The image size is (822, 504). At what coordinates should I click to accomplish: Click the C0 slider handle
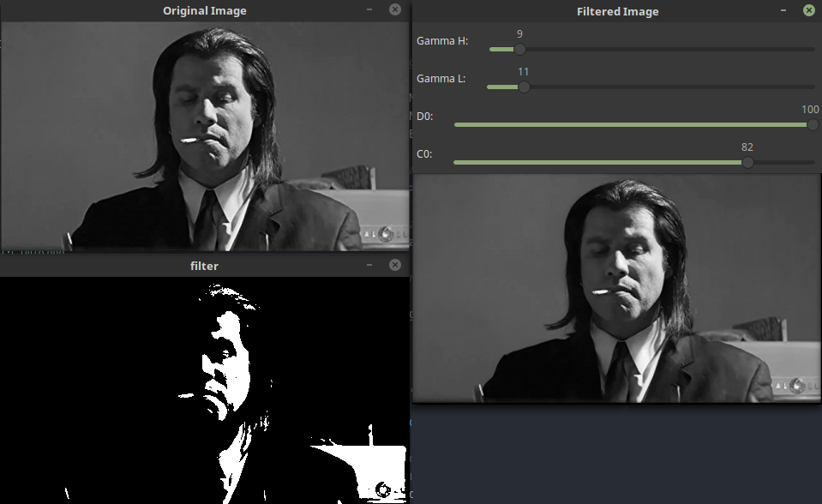click(x=747, y=163)
